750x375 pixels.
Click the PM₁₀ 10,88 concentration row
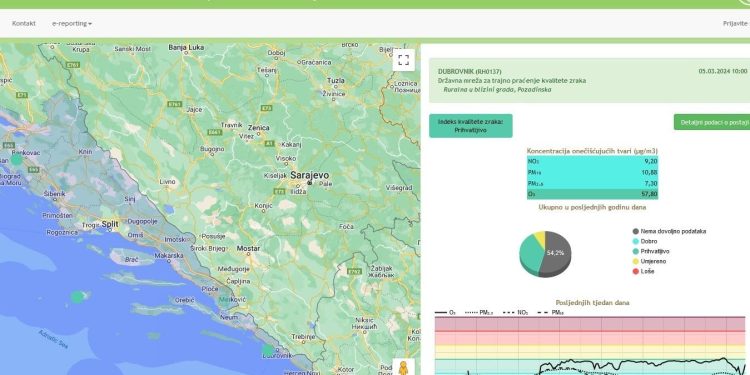click(x=592, y=172)
